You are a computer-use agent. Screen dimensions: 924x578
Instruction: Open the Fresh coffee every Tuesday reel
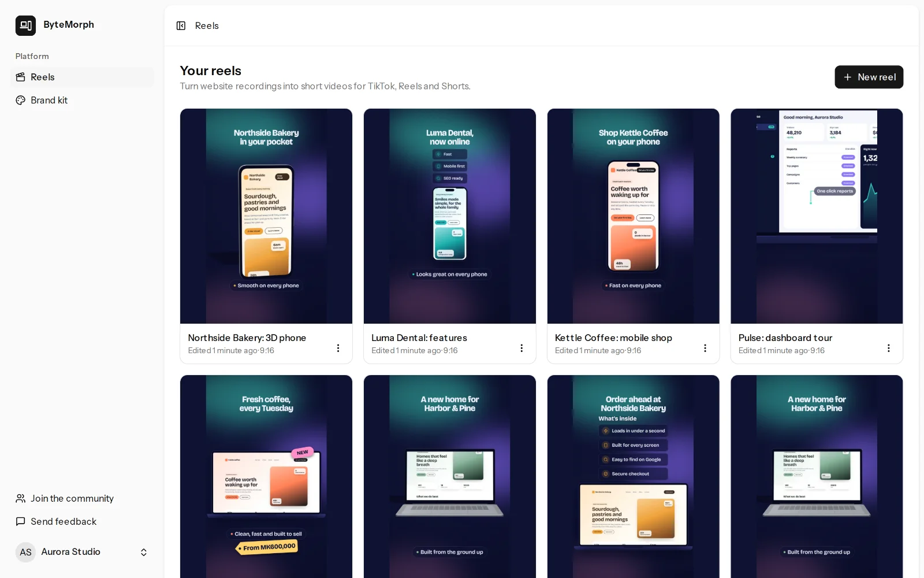[266, 476]
